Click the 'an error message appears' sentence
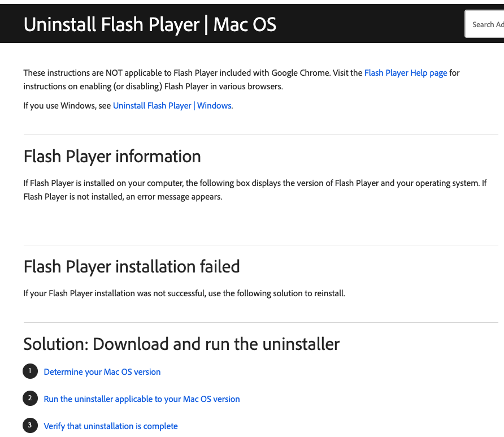This screenshot has height=437, width=504. pyautogui.click(x=174, y=197)
